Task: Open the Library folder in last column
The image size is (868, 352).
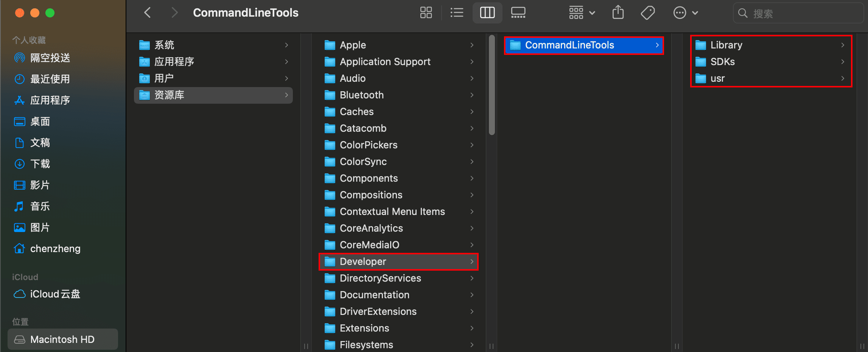Action: pyautogui.click(x=771, y=45)
